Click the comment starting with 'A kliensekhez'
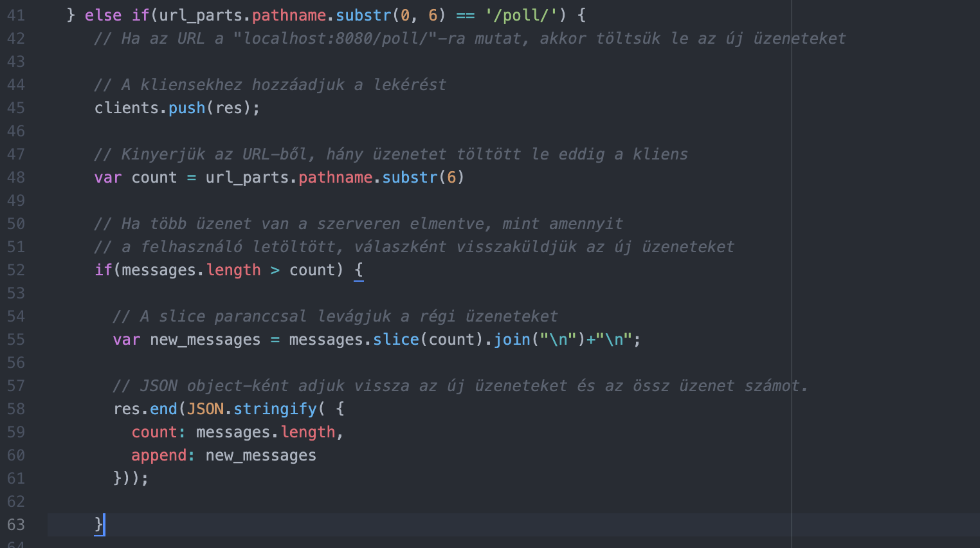The image size is (980, 548). [x=270, y=85]
